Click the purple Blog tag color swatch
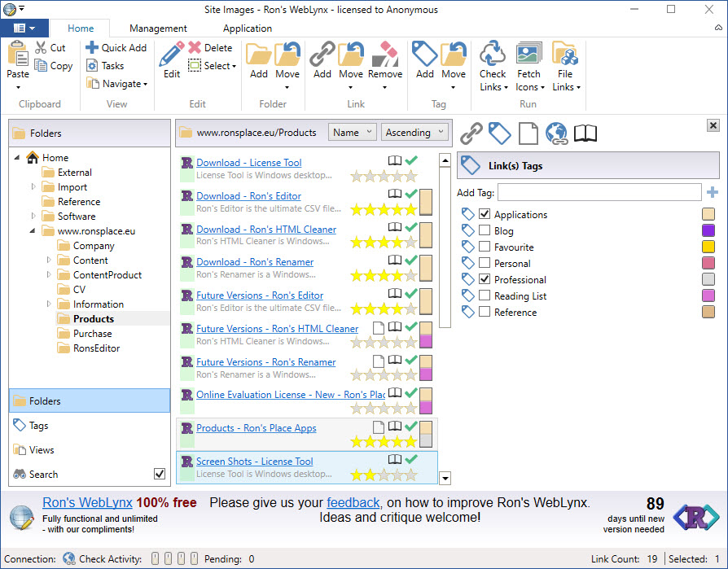 point(708,231)
